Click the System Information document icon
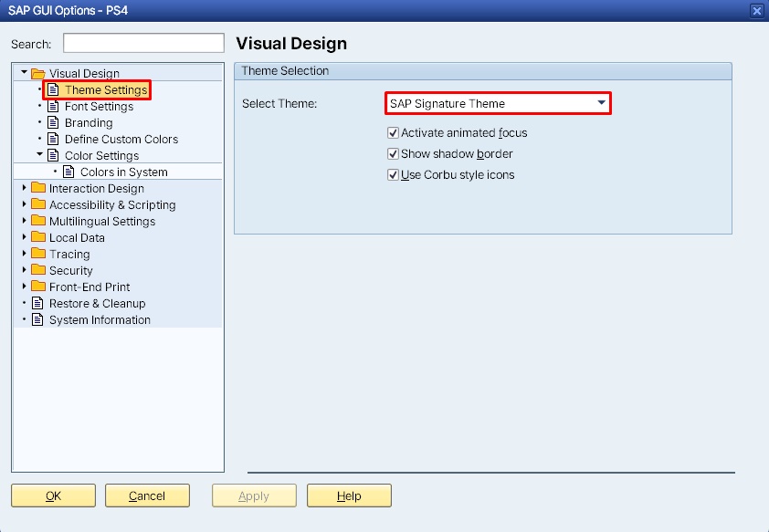Viewport: 769px width, 532px height. 37,320
